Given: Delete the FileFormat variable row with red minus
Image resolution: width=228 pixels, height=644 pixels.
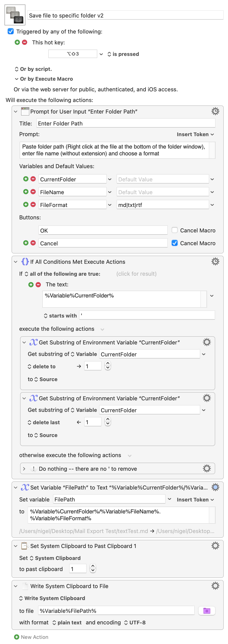Looking at the screenshot, I should pyautogui.click(x=33, y=204).
